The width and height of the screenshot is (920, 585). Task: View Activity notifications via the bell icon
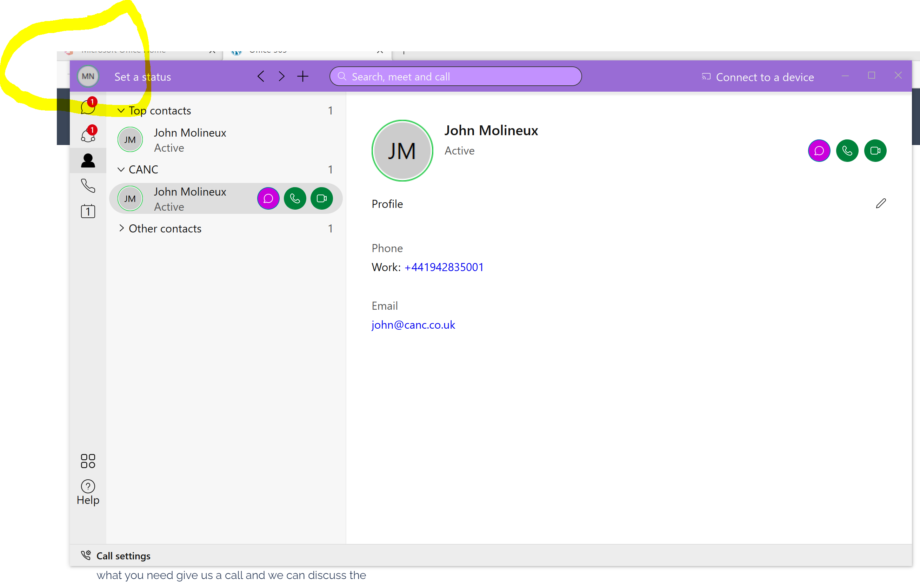pyautogui.click(x=88, y=134)
